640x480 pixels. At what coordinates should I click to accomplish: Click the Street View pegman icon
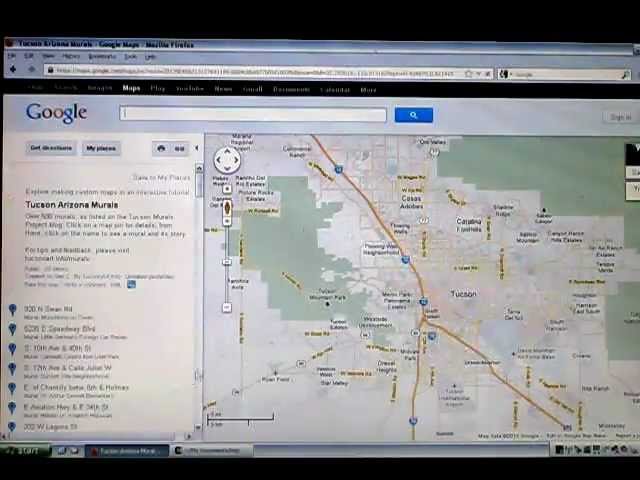227,207
